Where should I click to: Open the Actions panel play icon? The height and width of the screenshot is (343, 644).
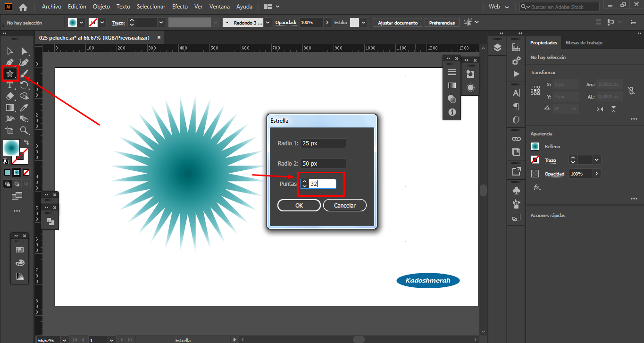[x=516, y=74]
